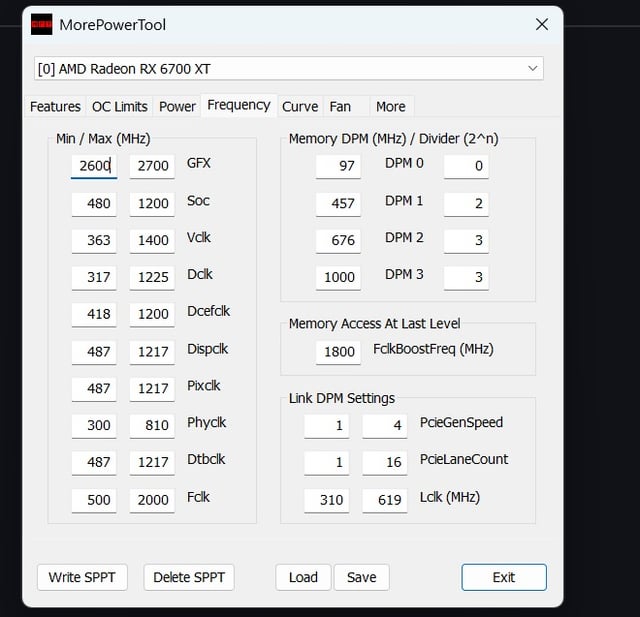Click the Write SPPT button
This screenshot has width=640, height=617.
pos(82,577)
